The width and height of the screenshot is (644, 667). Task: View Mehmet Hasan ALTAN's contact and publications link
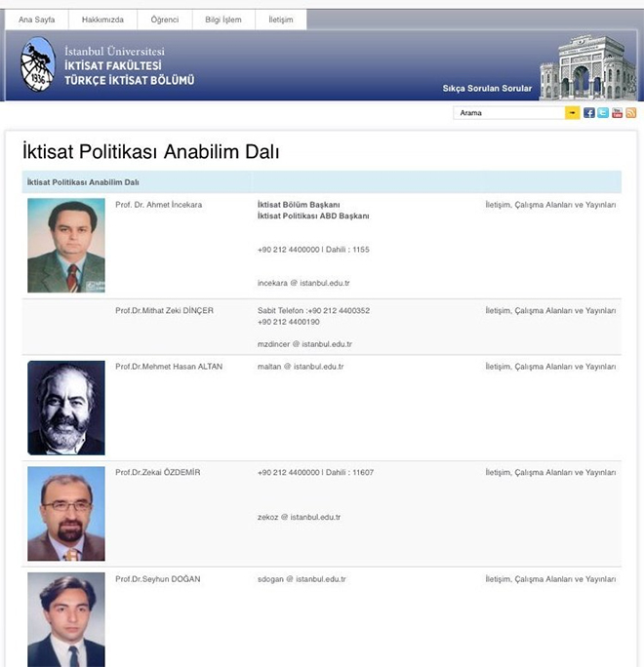point(550,367)
